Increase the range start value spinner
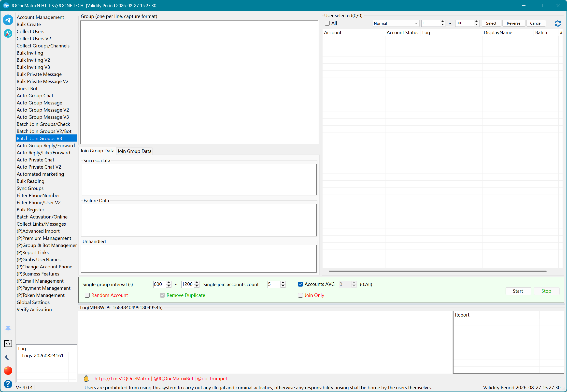Screen dimensions: 567x392 pos(443,22)
